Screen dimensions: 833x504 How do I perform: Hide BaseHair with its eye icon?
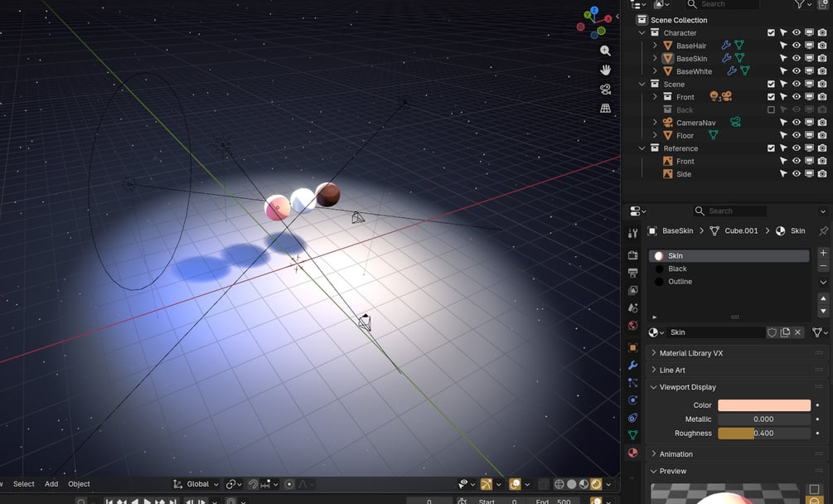coord(797,46)
